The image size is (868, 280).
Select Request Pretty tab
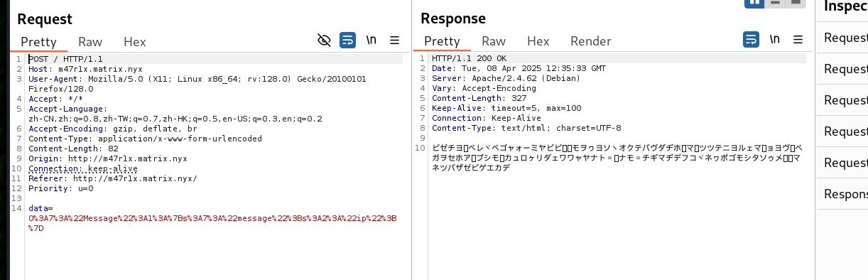click(x=38, y=41)
